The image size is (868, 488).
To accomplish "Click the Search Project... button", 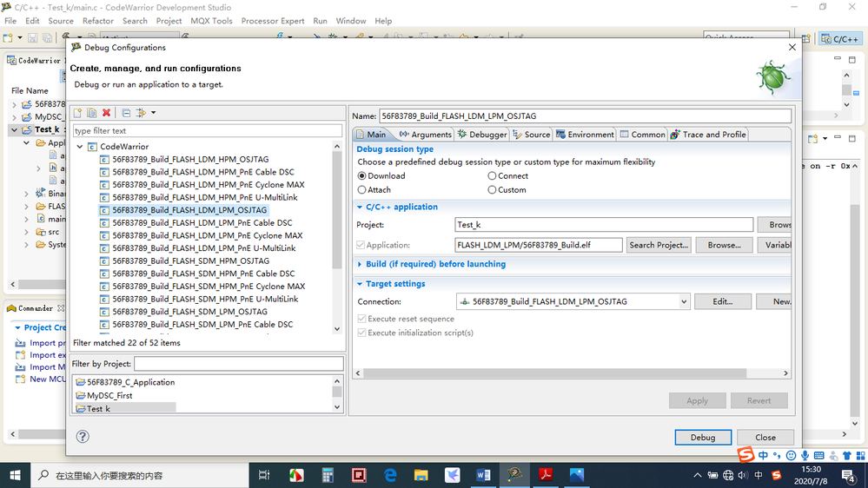I will [659, 245].
